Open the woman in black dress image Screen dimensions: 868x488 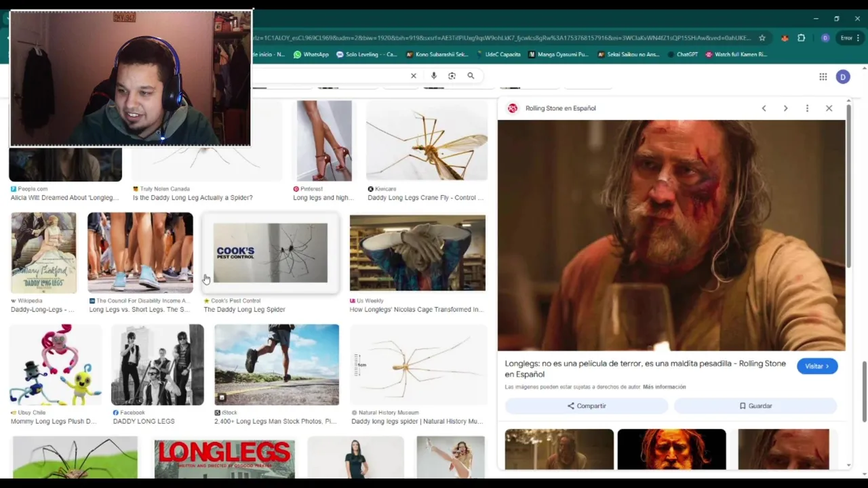pyautogui.click(x=355, y=457)
